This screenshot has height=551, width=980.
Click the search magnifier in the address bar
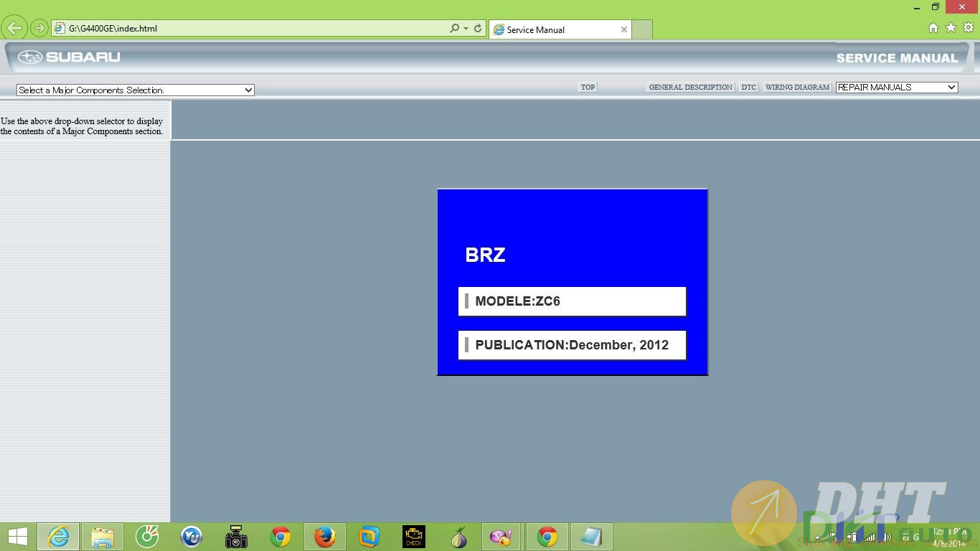coord(454,29)
